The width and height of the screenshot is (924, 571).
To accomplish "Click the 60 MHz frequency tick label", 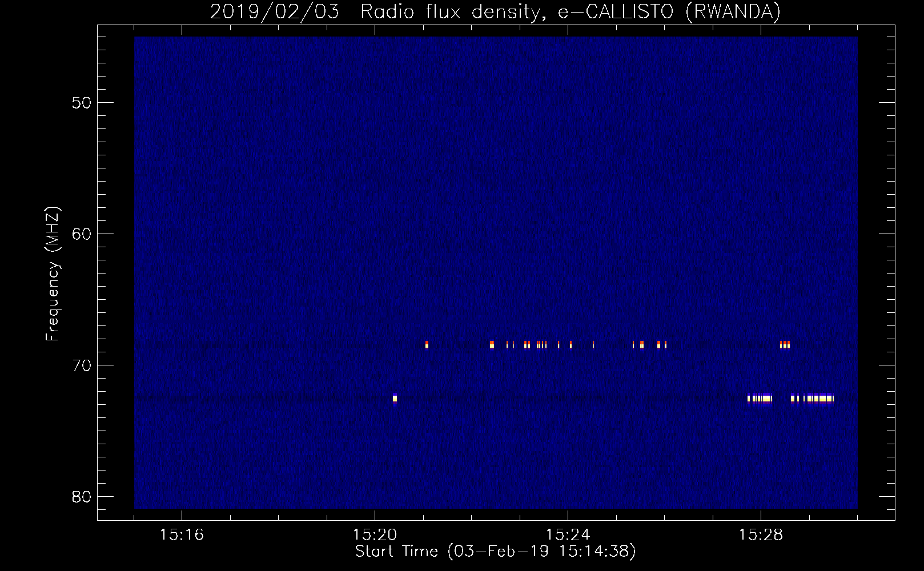I will point(82,234).
